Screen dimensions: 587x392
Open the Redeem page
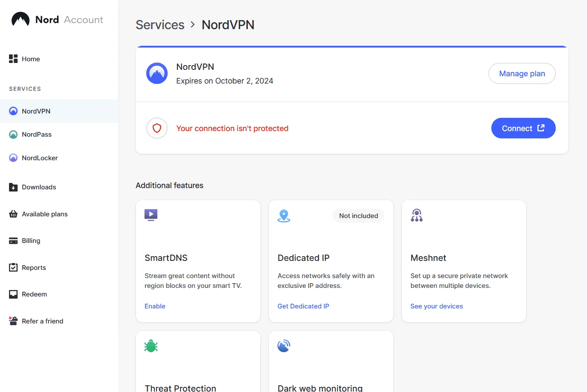pyautogui.click(x=59, y=294)
